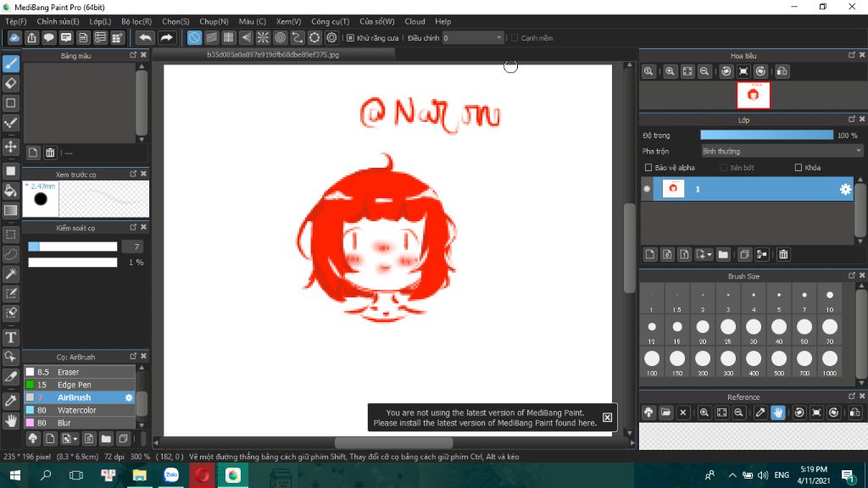Delete the layer with trash icon
The width and height of the screenshot is (868, 488).
pyautogui.click(x=783, y=254)
